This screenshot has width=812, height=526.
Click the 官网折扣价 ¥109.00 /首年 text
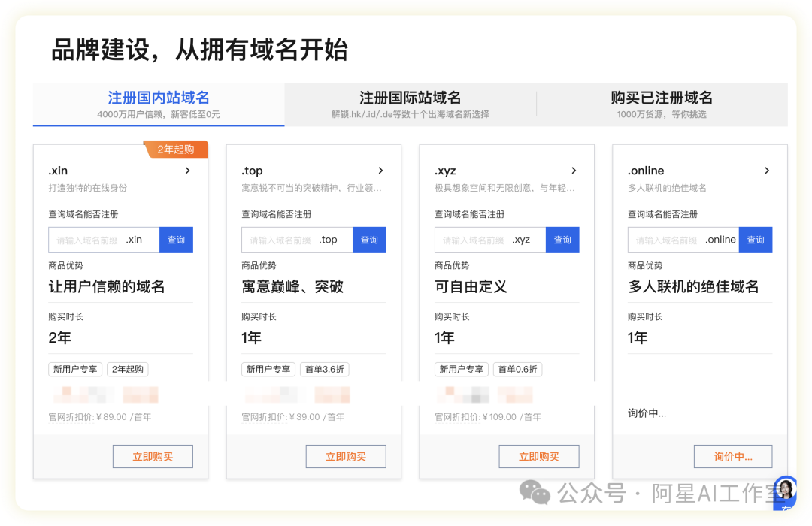[x=488, y=417]
